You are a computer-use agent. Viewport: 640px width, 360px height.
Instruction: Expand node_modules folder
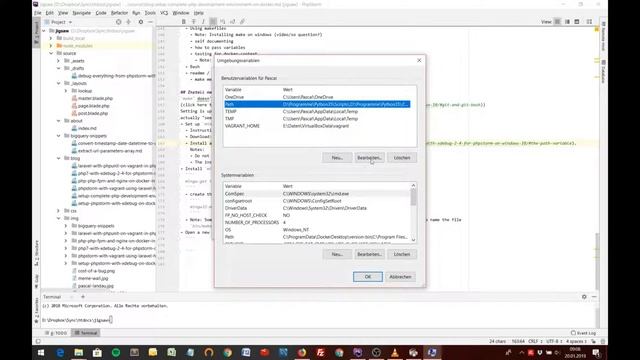tap(51, 46)
